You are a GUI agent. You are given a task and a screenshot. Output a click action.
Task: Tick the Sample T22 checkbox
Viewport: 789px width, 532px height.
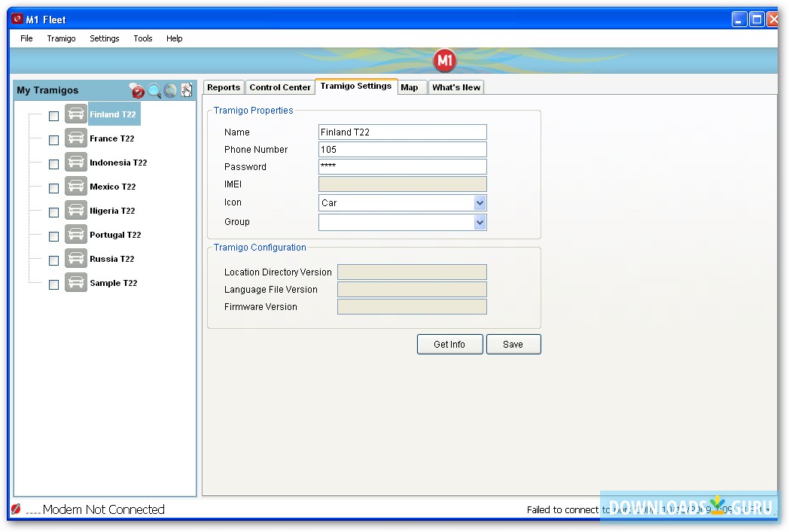point(53,284)
